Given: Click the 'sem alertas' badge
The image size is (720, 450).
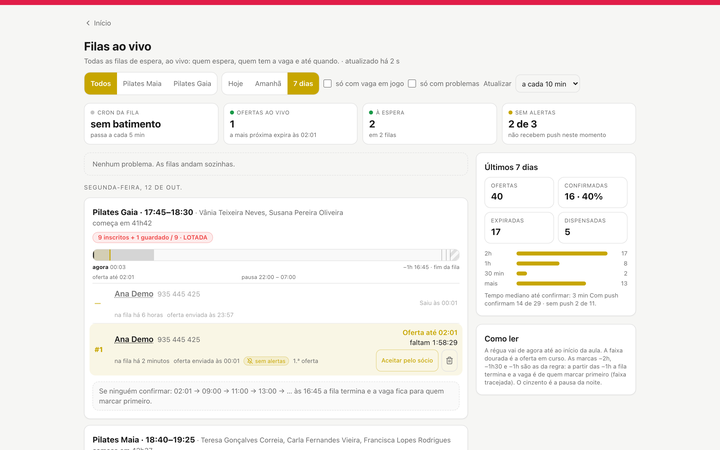Looking at the screenshot, I should point(266,361).
